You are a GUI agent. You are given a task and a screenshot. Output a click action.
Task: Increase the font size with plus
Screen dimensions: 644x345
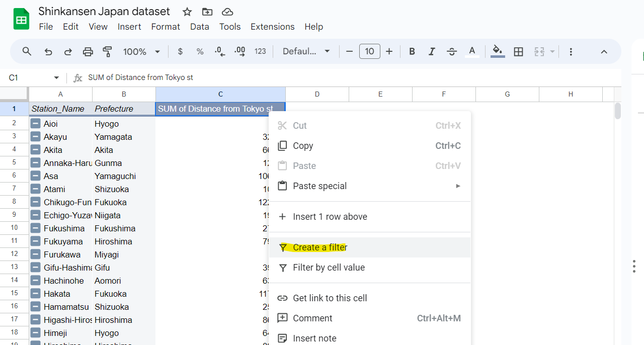tap(389, 51)
